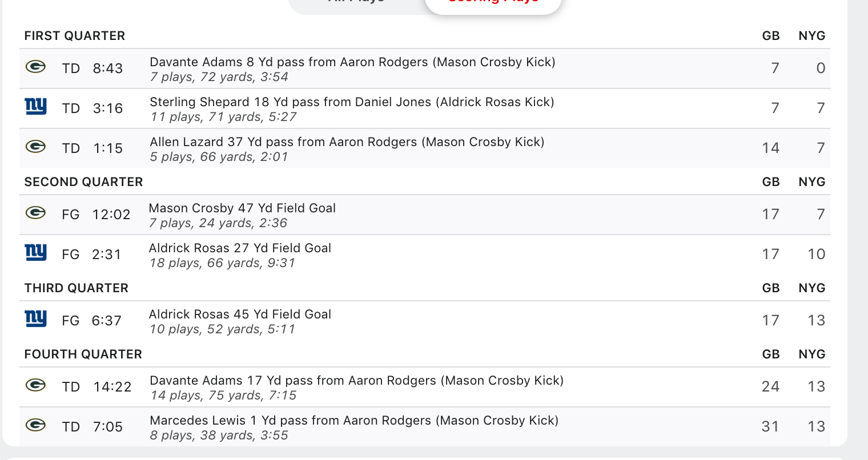Screen dimensions: 868x460
Task: Click Aldrick Rosas 27 Yd Field Goal text
Action: [240, 248]
